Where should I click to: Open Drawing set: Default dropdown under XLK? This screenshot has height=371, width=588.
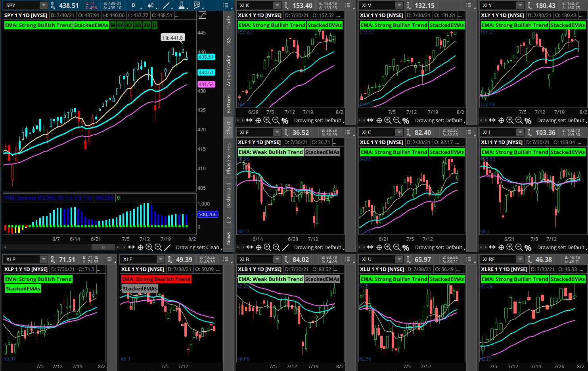point(319,120)
